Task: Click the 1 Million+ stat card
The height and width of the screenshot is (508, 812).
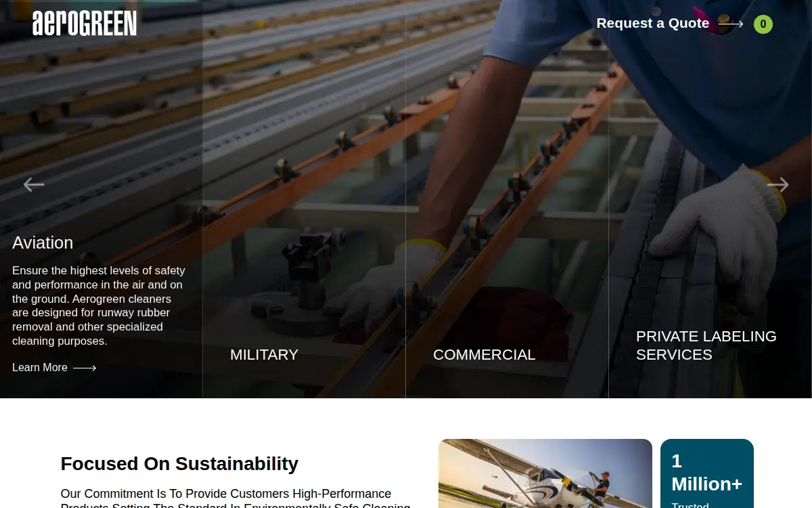Action: [707, 473]
